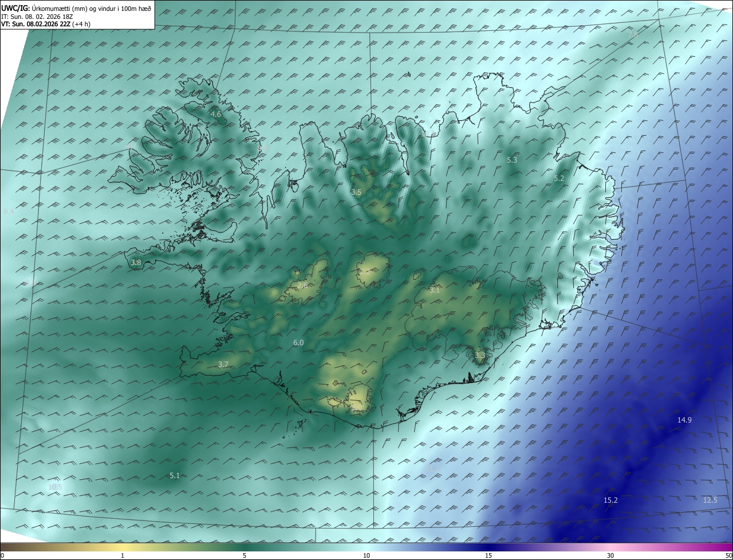Click the 4.6 value label on the map
The width and height of the screenshot is (733, 560).
[216, 115]
